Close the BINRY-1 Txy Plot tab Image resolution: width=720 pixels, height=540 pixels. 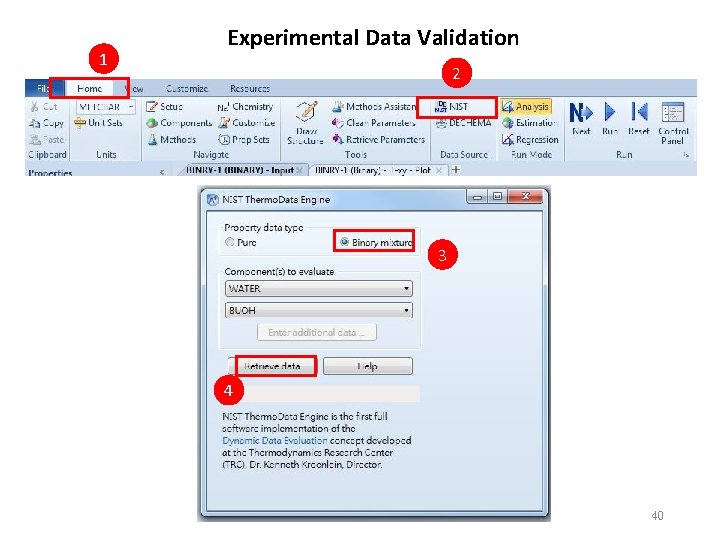pyautogui.click(x=439, y=170)
